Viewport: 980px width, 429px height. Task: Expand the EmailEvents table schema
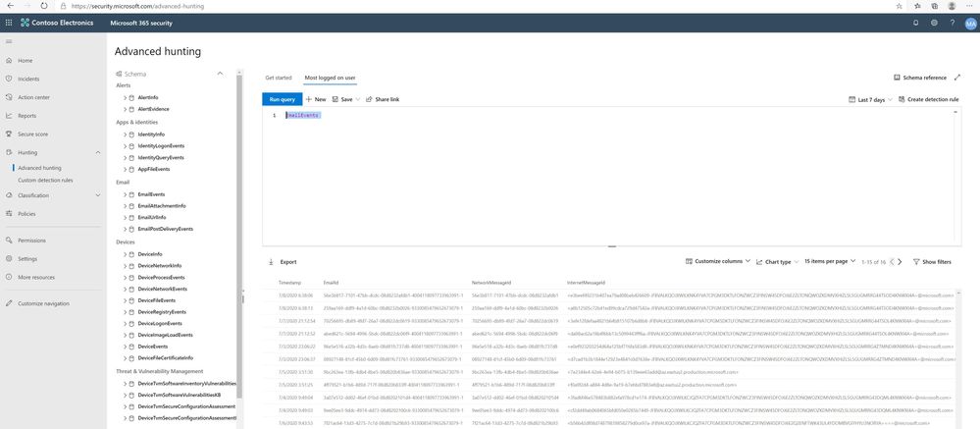click(125, 194)
